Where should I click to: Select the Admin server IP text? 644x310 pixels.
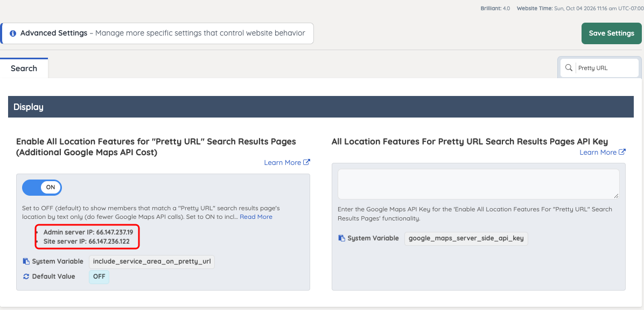(x=88, y=232)
